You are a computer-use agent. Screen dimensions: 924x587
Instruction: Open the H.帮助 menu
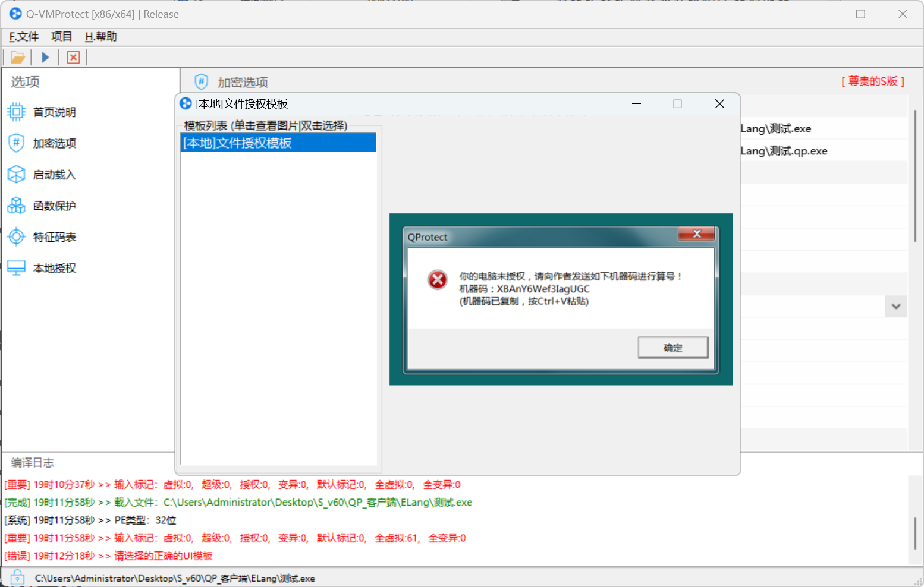(100, 36)
